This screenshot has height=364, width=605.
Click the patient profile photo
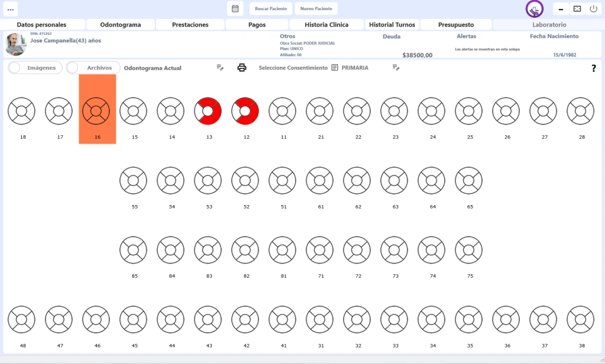coord(15,44)
